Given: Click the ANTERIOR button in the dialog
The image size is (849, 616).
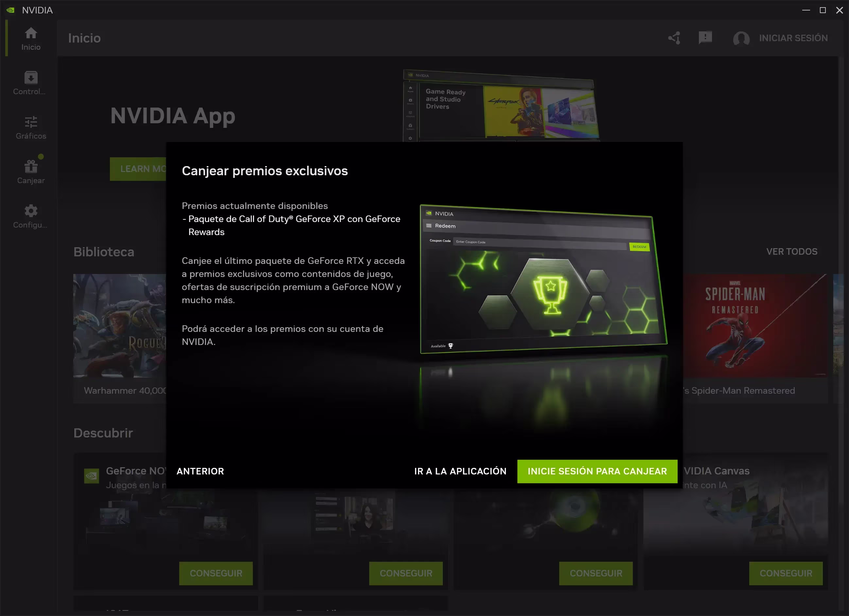Looking at the screenshot, I should point(200,471).
